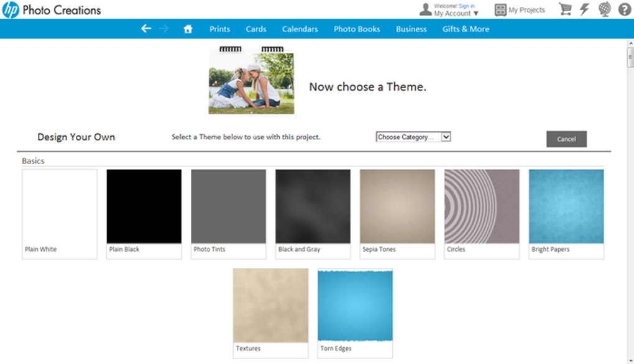Click the My Projects link text

[527, 10]
